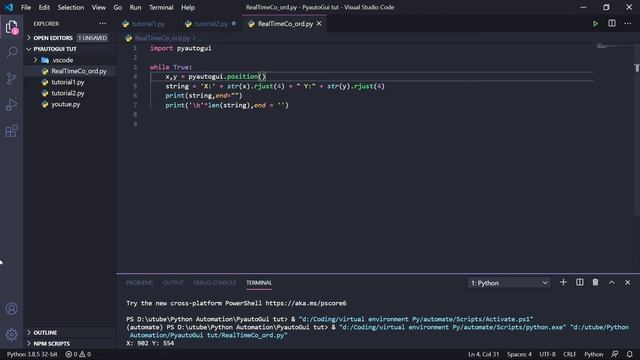Click the 'while True:' code line

click(171, 67)
